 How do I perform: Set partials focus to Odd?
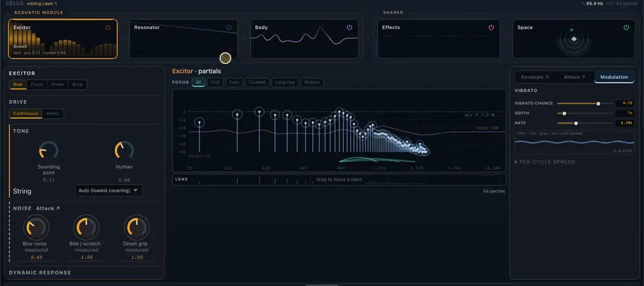(215, 83)
